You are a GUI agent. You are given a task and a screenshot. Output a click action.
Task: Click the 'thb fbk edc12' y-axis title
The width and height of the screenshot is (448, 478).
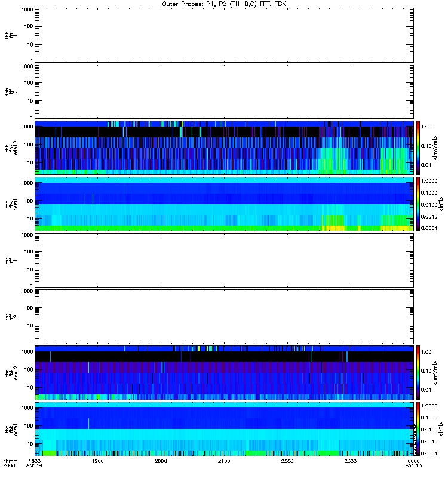[11, 148]
